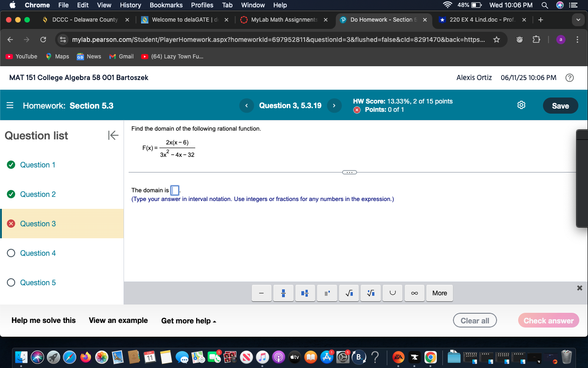Image resolution: width=588 pixels, height=368 pixels.
Task: Advance to the next question with the arrow
Action: [334, 105]
